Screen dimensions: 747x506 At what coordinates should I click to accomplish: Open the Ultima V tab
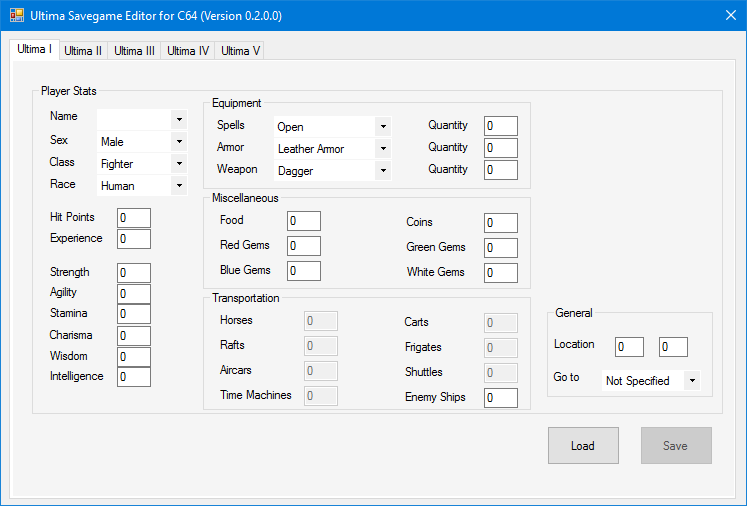(x=240, y=51)
